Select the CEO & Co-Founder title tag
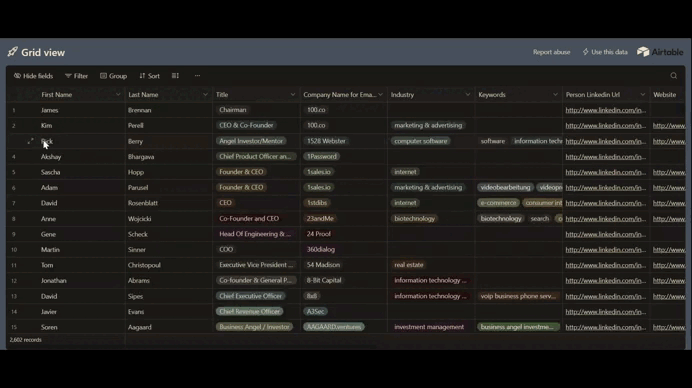 coord(246,125)
